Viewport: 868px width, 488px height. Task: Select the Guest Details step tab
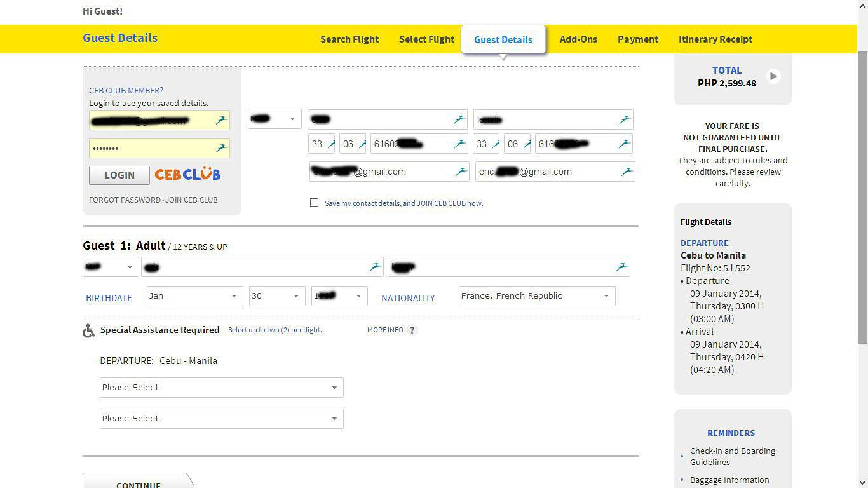coord(503,39)
